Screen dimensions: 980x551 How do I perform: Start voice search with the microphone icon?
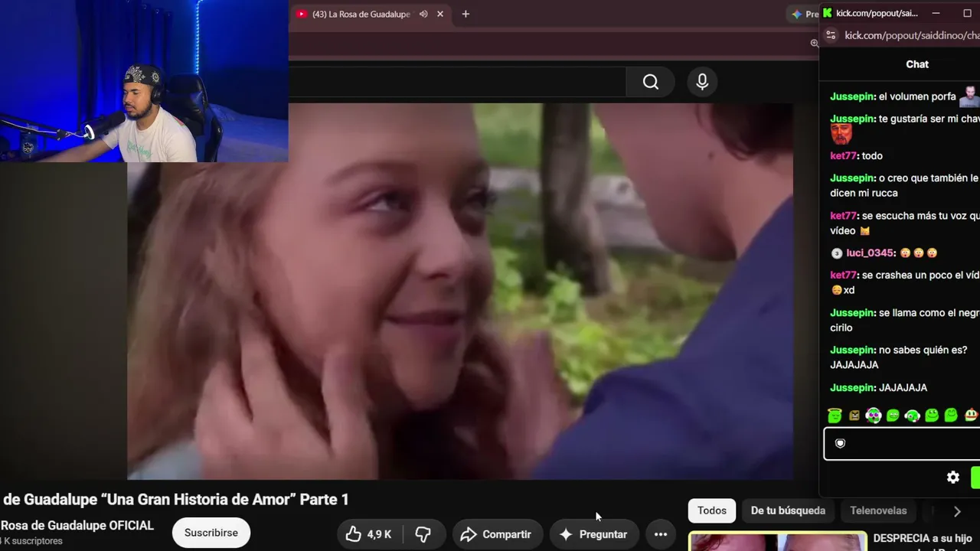tap(702, 82)
